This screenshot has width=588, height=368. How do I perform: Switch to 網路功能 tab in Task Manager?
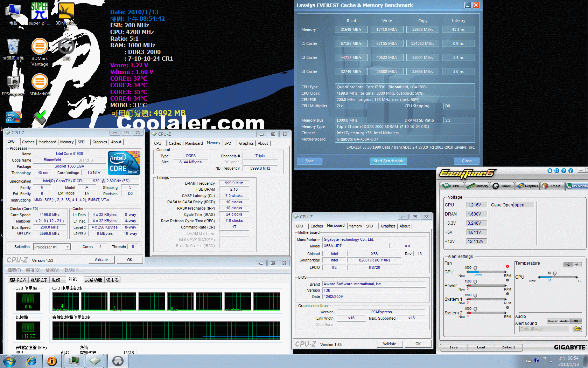pyautogui.click(x=93, y=280)
